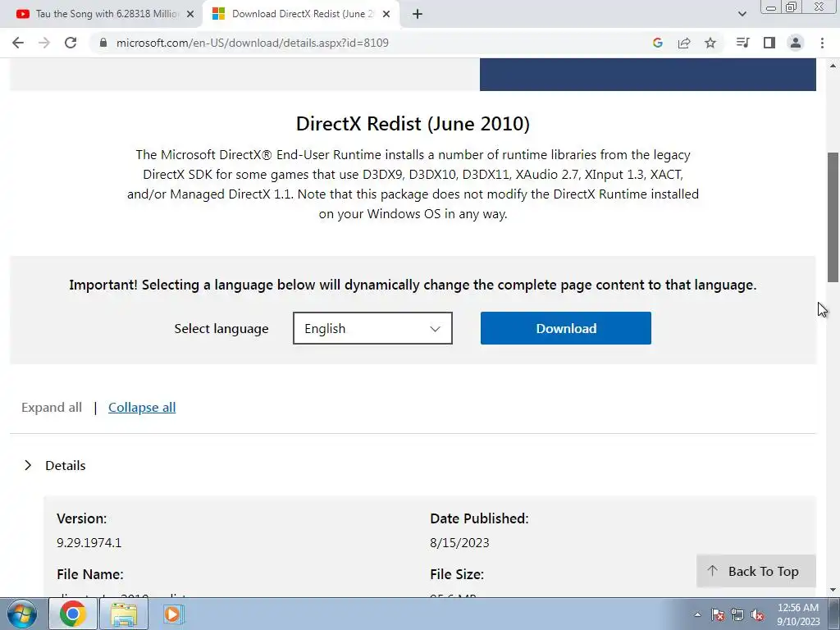Open Google icon in address bar
Screen dimensions: 840x630
pos(658,43)
